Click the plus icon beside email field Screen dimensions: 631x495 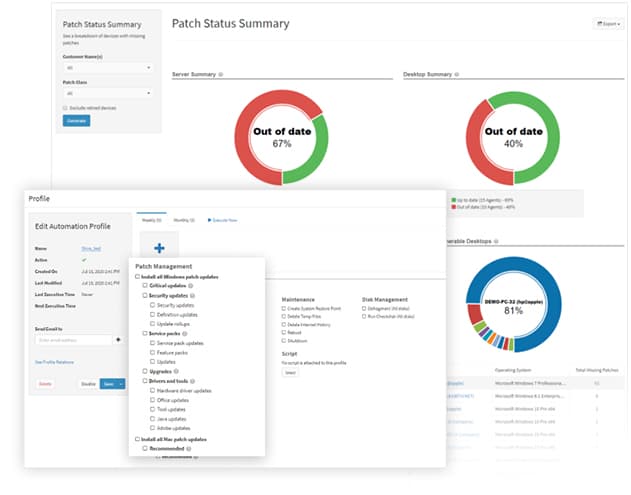119,340
